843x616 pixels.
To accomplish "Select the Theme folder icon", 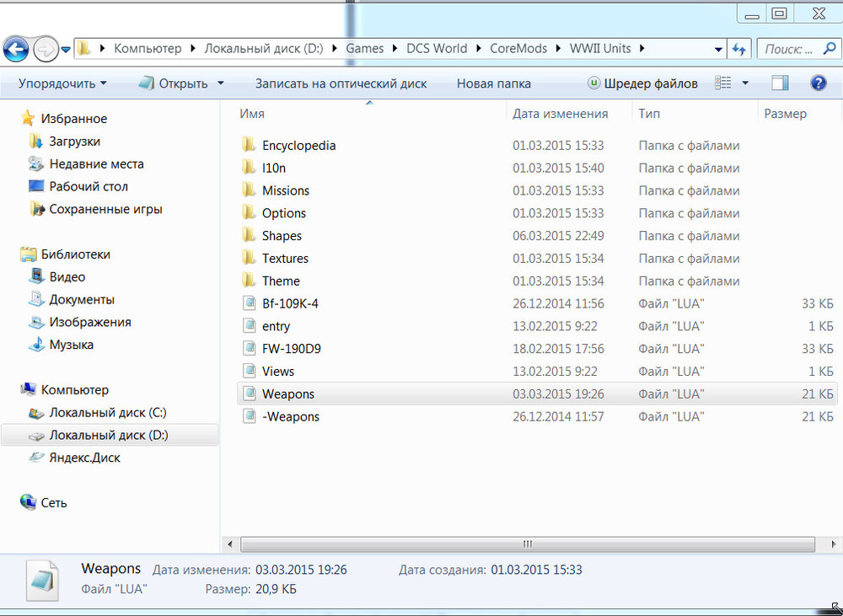I will point(249,280).
